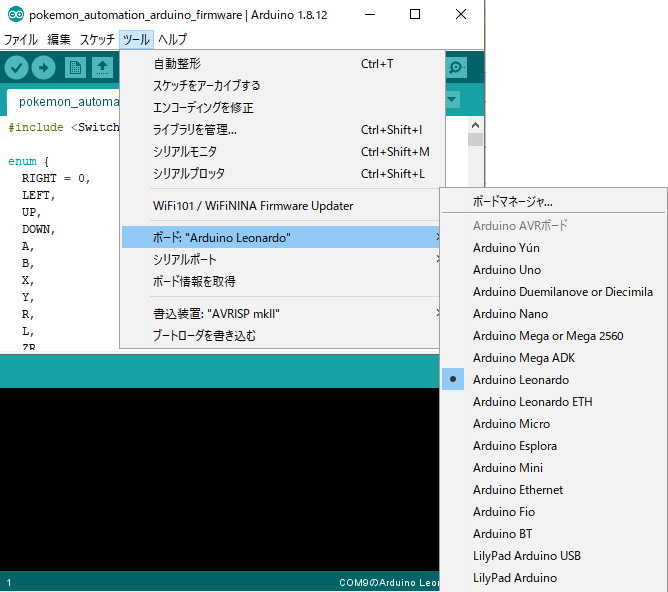This screenshot has width=668, height=592.
Task: Select Arduino BT board
Action: 554,534
